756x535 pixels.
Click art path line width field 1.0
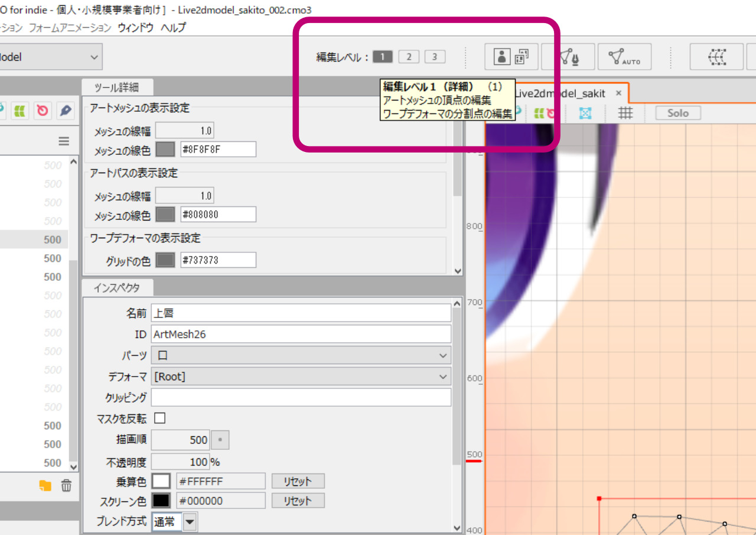(184, 196)
